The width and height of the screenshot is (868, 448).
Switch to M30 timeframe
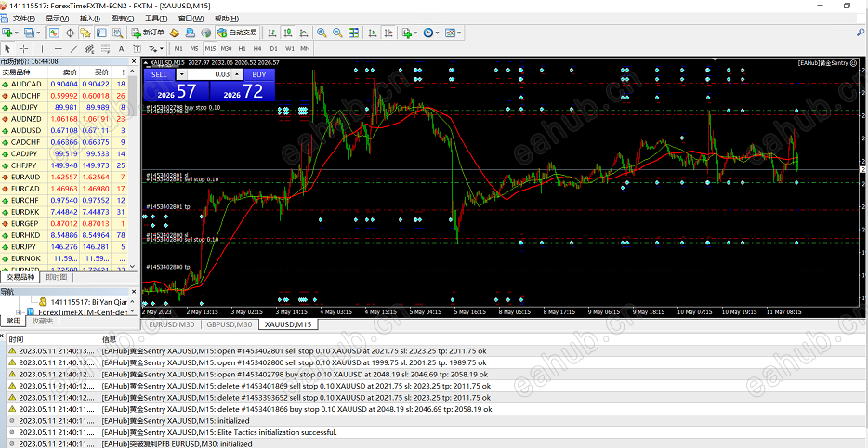point(226,48)
